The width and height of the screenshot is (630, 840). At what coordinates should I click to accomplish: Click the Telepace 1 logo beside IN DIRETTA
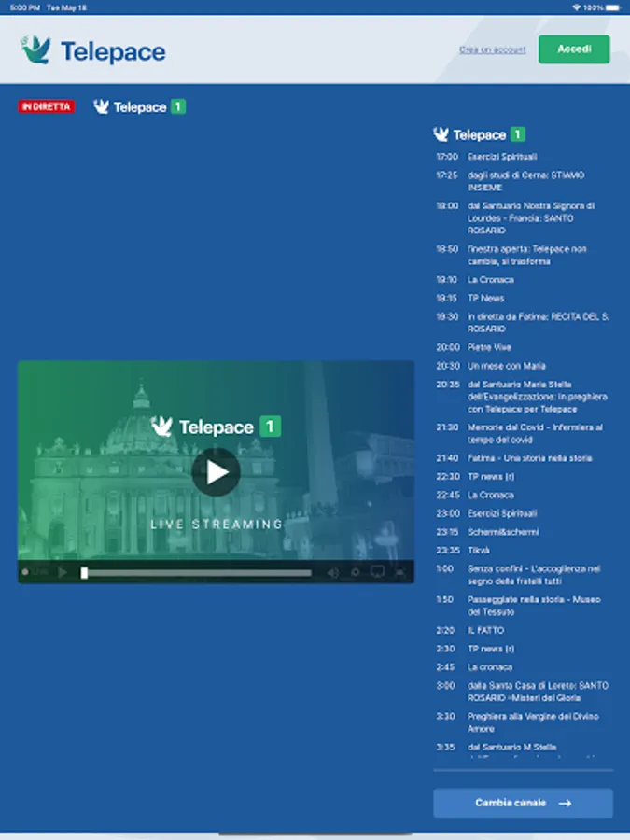tap(139, 106)
